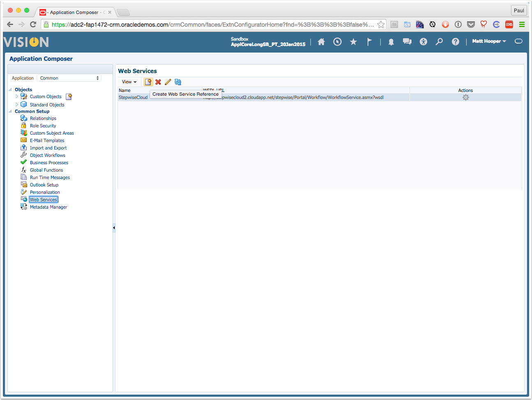
Task: Click the Create Web Service Reference icon
Action: (x=148, y=82)
